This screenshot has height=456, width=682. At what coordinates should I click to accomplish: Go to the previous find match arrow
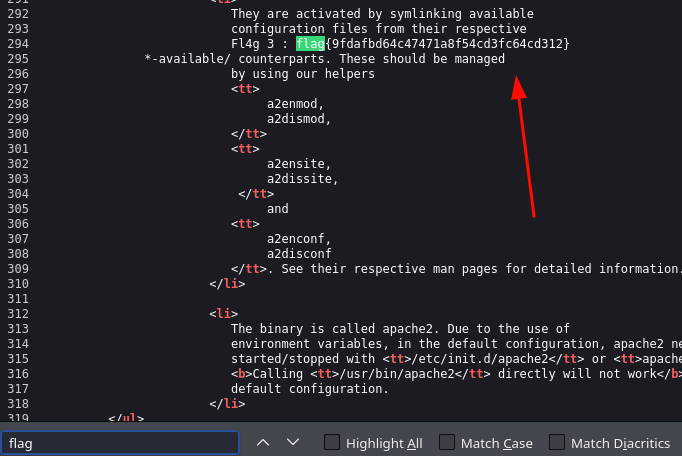(x=263, y=443)
